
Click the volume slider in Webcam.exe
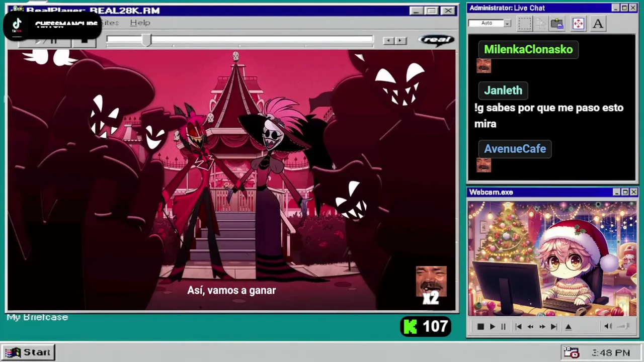(623, 326)
